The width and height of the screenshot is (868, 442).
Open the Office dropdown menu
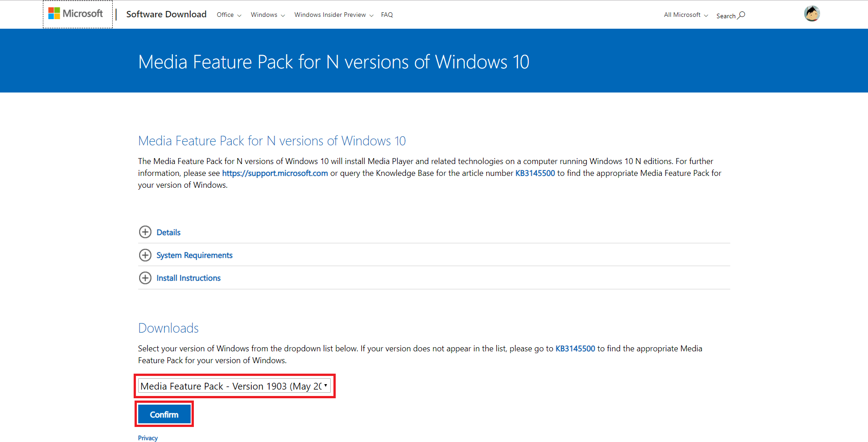pos(229,15)
